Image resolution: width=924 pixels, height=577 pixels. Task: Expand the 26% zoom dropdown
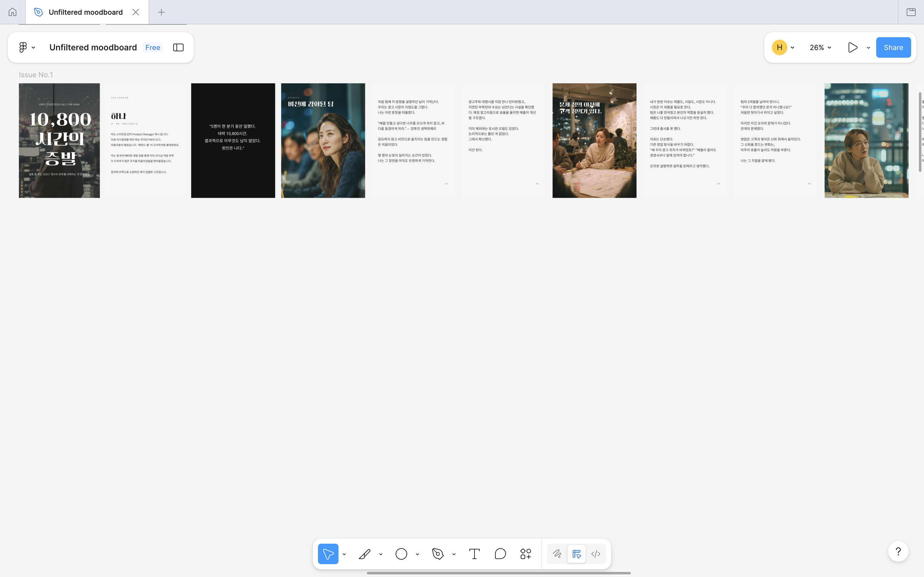coord(820,47)
